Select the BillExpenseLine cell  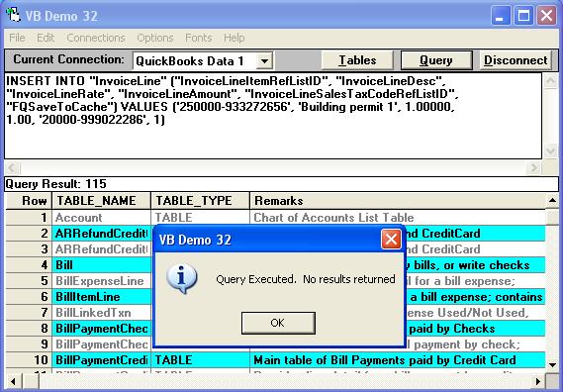pyautogui.click(x=101, y=280)
